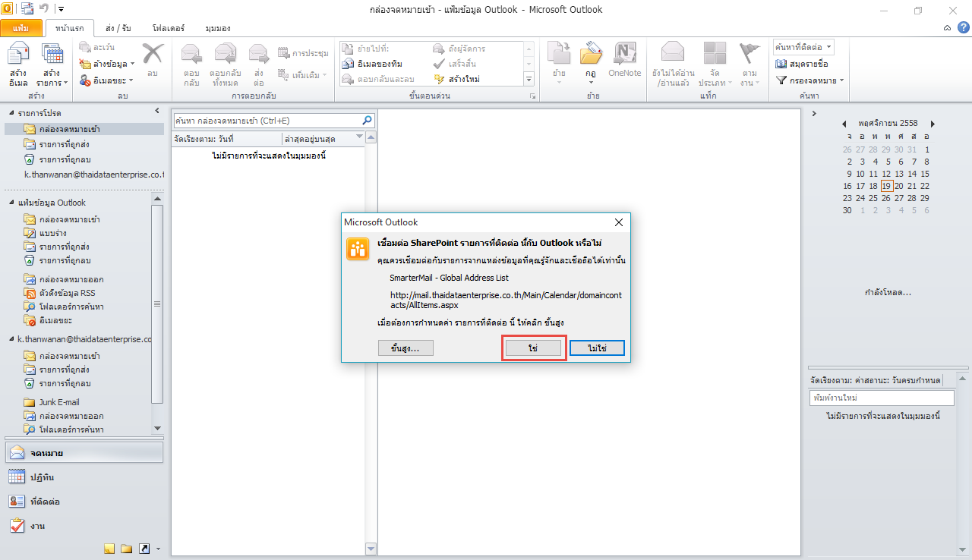Click ไม่ใช่ (No) in the dialog
The height and width of the screenshot is (560, 972).
[x=597, y=348]
